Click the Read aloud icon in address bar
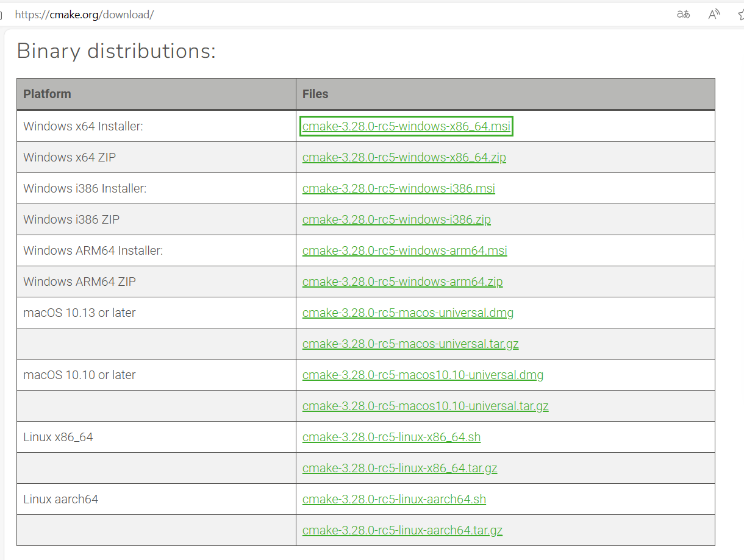Viewport: 744px width, 560px height. (714, 15)
